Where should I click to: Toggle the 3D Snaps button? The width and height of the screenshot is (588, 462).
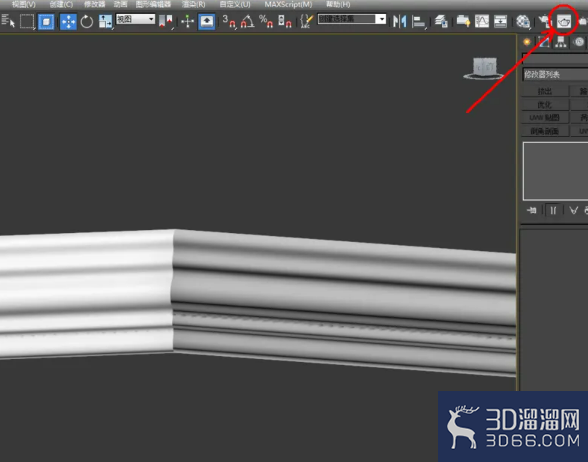pyautogui.click(x=229, y=21)
